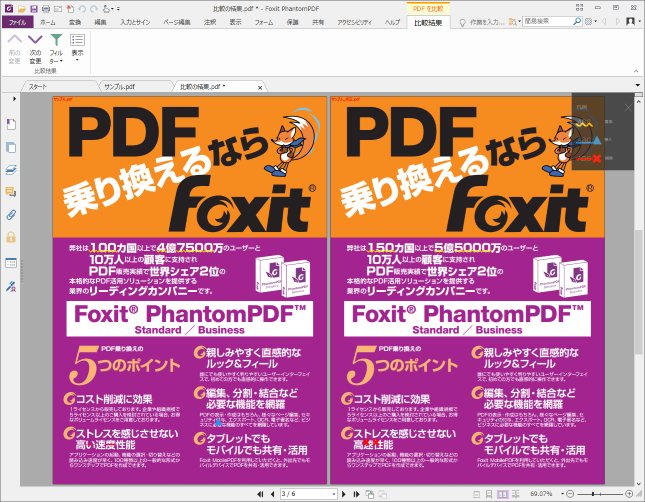Go to the previous page button
This screenshot has width=645, height=502.
click(272, 494)
